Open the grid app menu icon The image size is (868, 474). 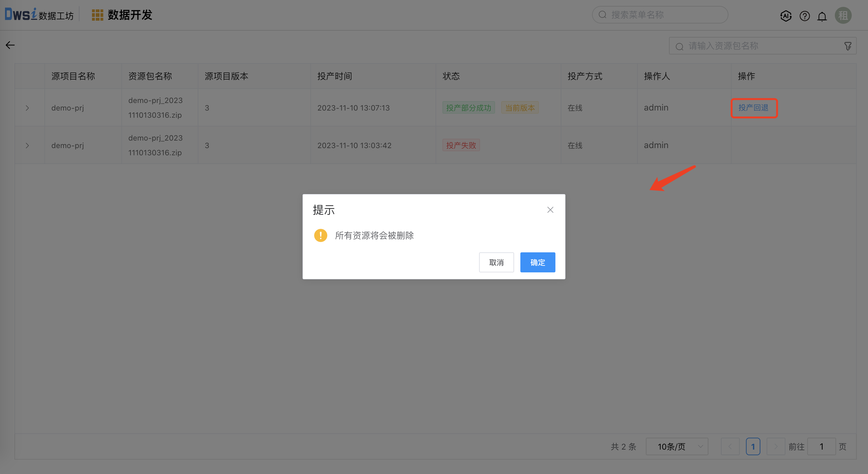pos(97,15)
